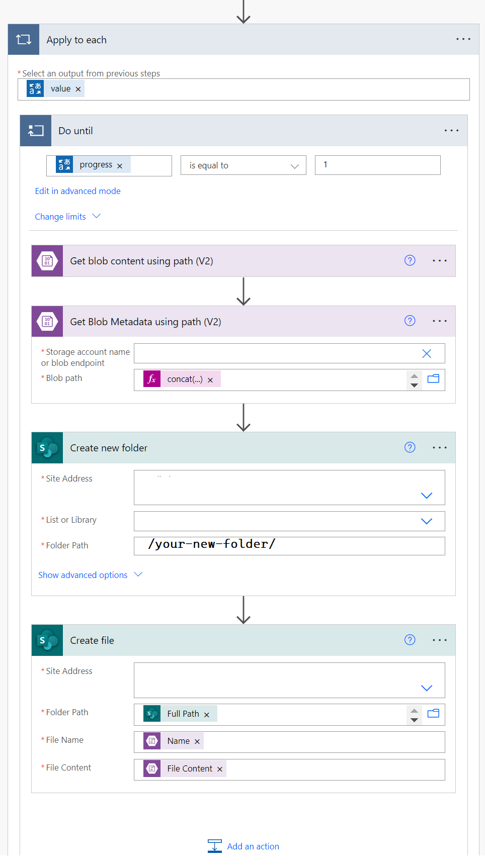This screenshot has height=868, width=485.
Task: Click the File Content token
Action: click(x=185, y=768)
